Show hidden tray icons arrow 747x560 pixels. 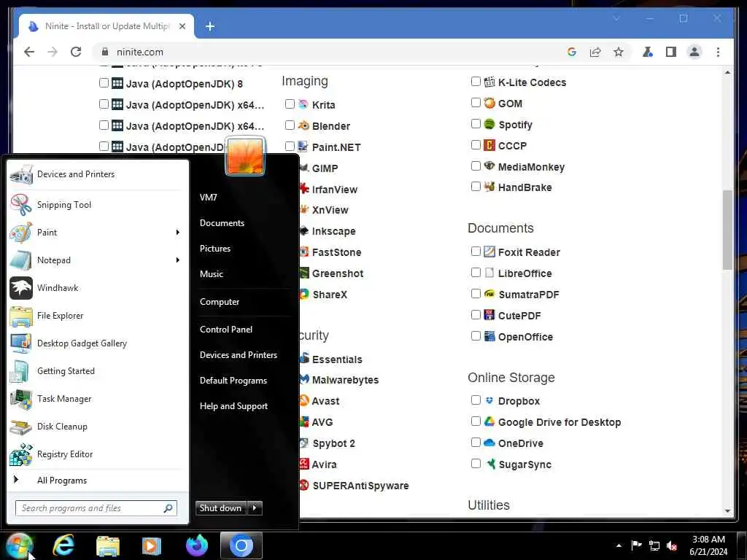click(619, 545)
